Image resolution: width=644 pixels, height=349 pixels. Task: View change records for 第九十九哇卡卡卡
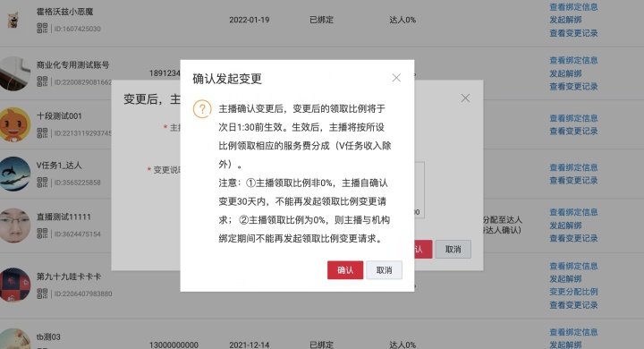573,305
